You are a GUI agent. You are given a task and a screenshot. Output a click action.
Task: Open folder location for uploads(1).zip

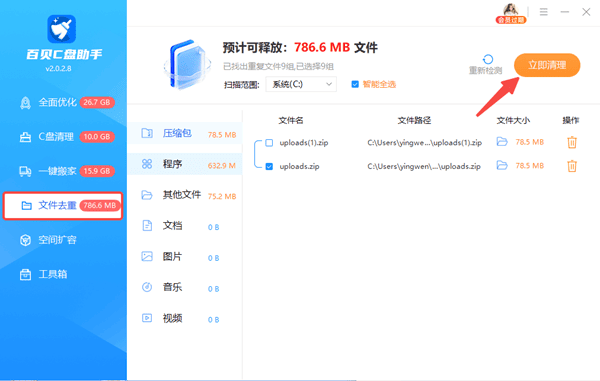tap(502, 142)
